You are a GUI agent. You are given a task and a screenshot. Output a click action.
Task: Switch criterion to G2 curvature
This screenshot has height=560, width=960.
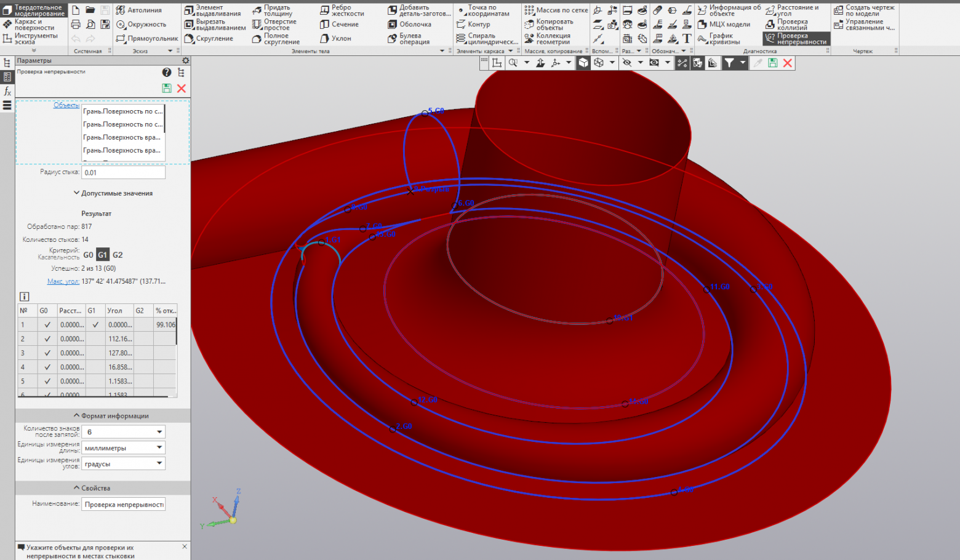[x=118, y=255]
